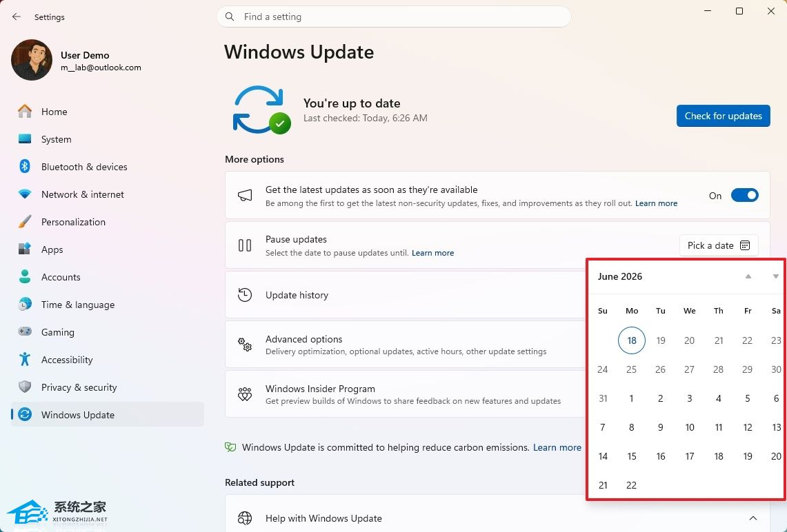Click the Update history clock icon
The height and width of the screenshot is (532, 787).
(x=245, y=295)
